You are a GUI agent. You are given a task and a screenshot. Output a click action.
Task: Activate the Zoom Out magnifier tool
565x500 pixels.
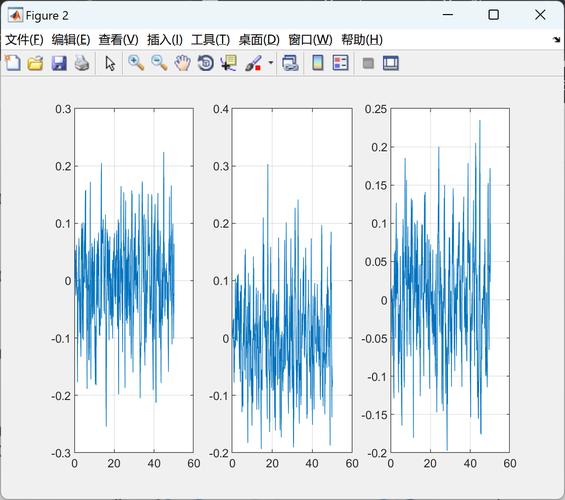(x=159, y=63)
